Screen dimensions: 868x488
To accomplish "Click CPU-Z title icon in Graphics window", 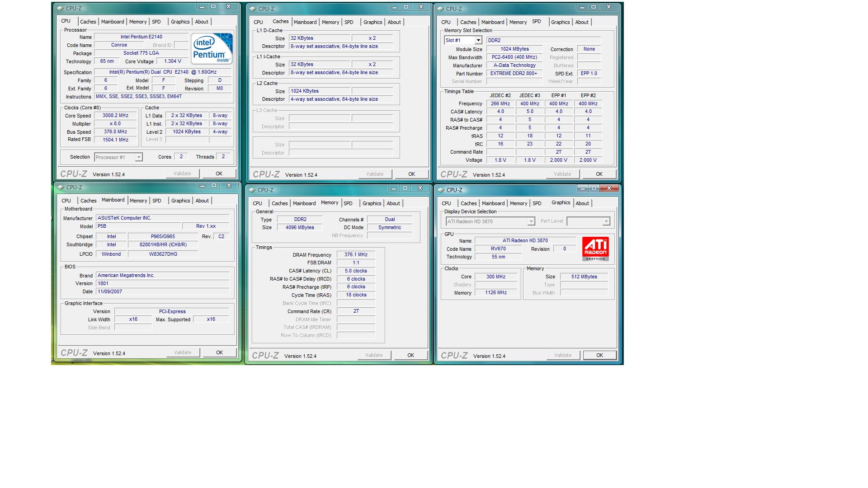I will pos(441,190).
